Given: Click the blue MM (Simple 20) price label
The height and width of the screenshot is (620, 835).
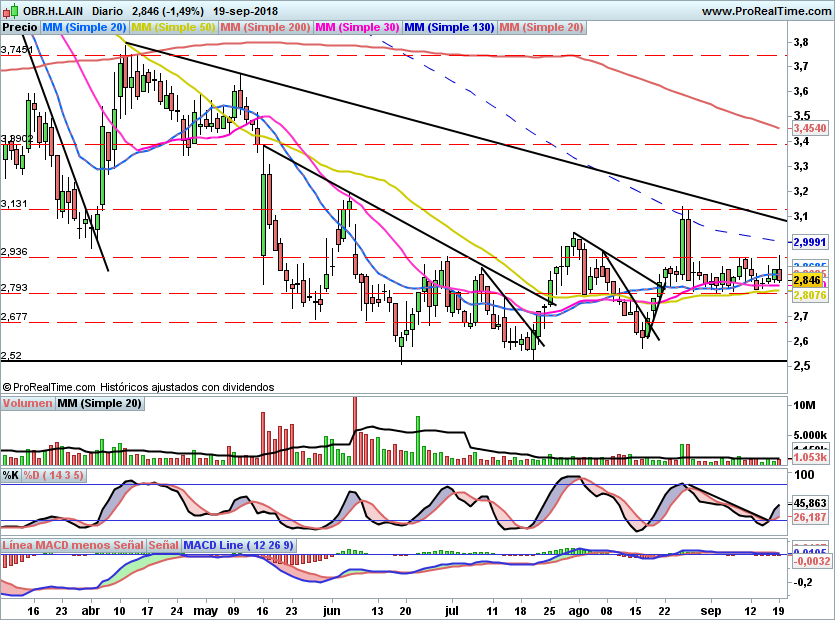Looking at the screenshot, I should (x=85, y=27).
